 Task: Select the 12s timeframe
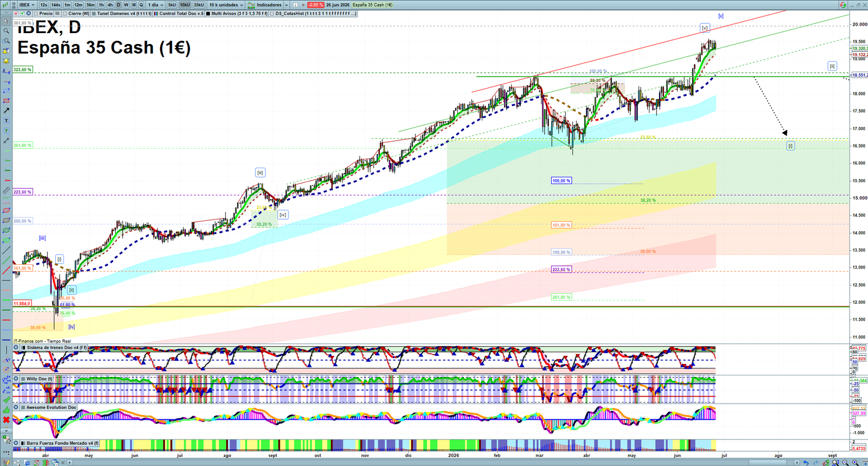(43, 5)
